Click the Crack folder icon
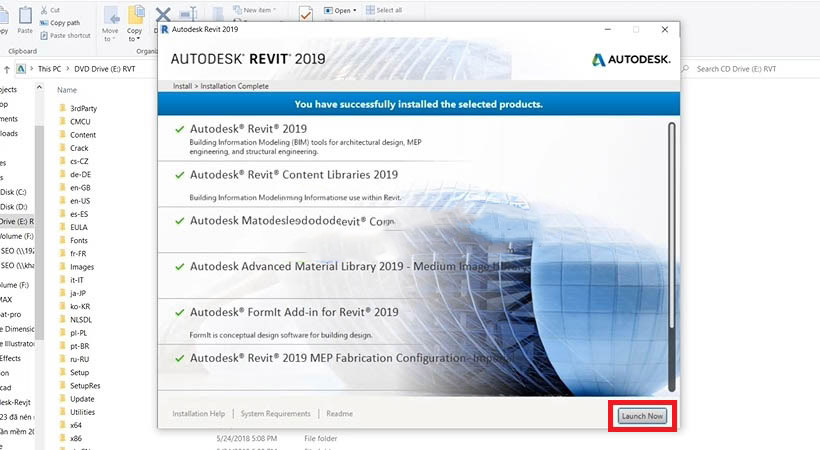This screenshot has height=450, width=820. [x=62, y=148]
